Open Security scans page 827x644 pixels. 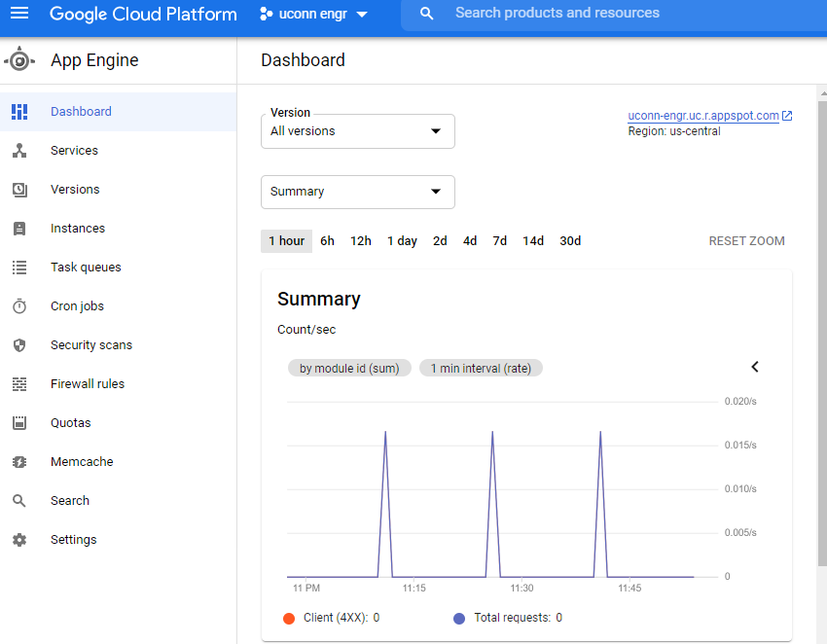(118, 345)
